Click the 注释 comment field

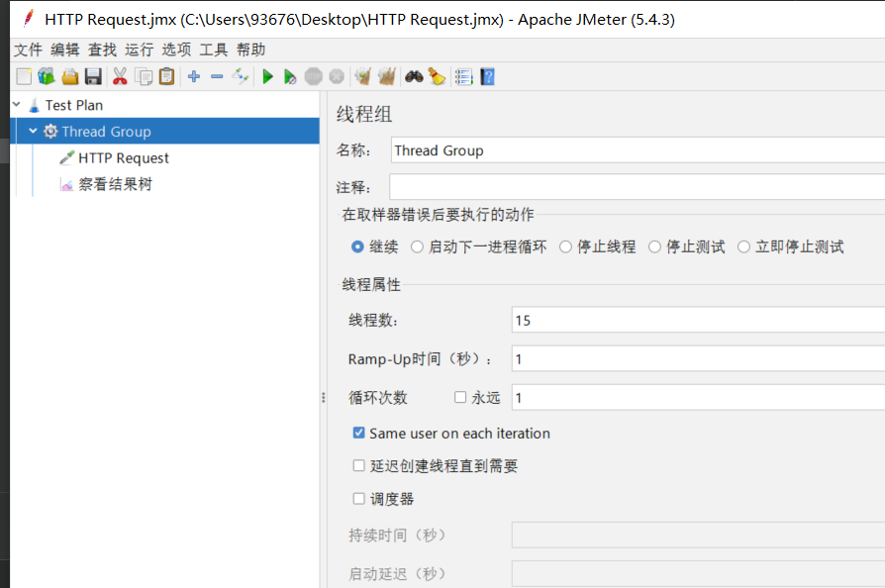[x=638, y=186]
